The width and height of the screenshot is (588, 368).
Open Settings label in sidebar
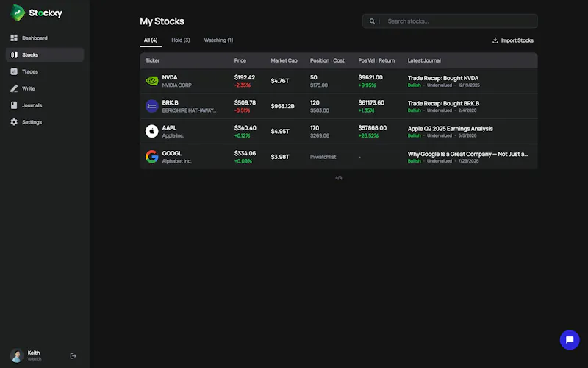pyautogui.click(x=32, y=122)
